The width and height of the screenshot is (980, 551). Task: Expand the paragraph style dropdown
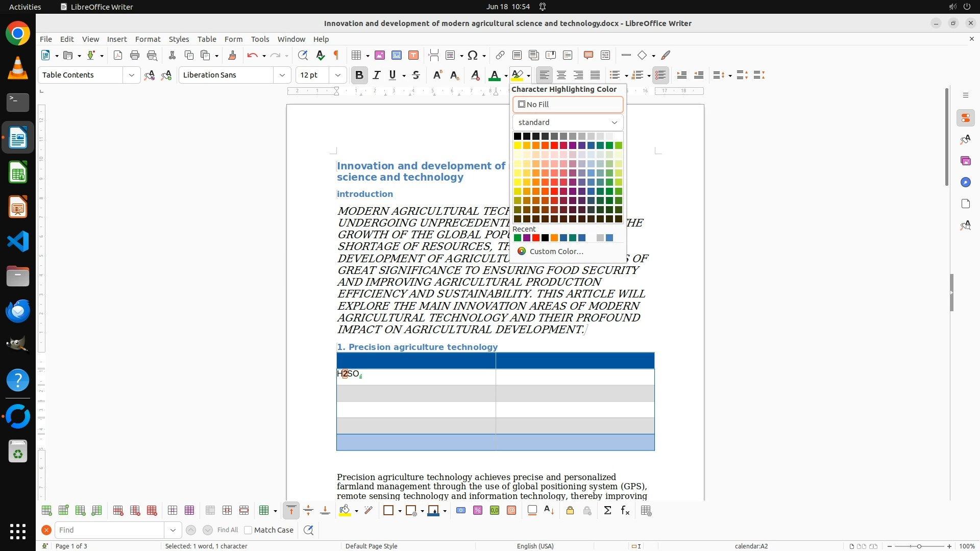(x=131, y=75)
